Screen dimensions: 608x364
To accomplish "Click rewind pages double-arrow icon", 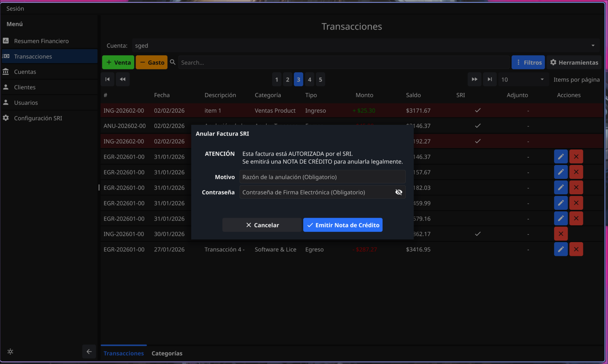I will click(x=123, y=79).
